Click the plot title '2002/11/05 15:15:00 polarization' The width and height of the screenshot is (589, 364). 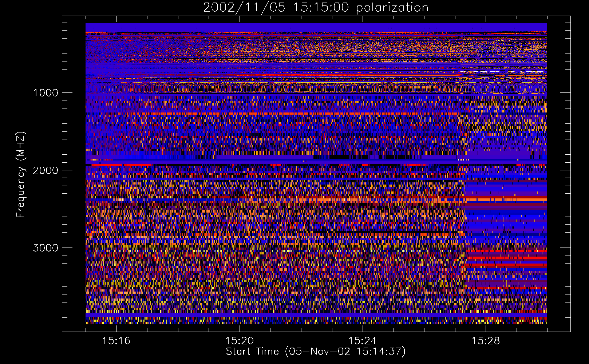point(316,8)
